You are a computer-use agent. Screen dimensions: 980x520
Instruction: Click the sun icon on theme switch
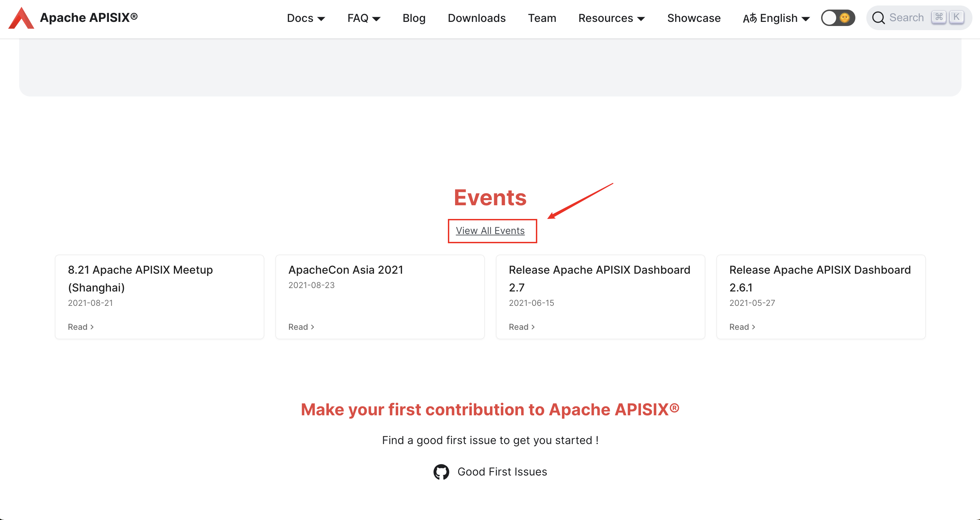[x=844, y=18]
